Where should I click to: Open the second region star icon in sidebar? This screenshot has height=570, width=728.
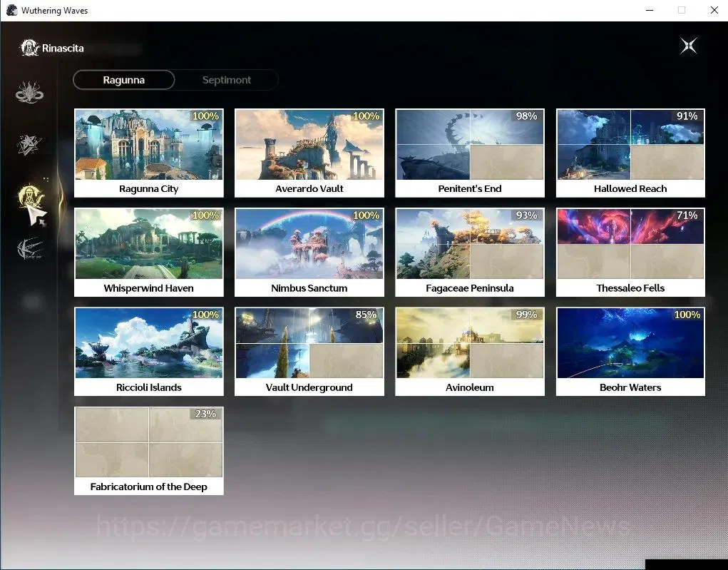click(29, 145)
